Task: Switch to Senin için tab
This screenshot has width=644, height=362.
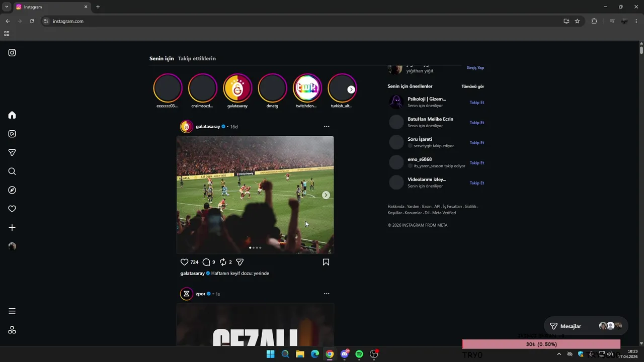Action: [x=162, y=58]
